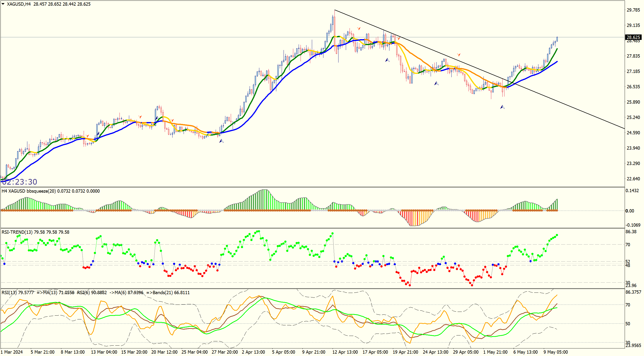Viewport: 644px width, 356px height.
Task: Select the blue up arrow left of the 19 Apr sell-off
Action: [387, 60]
